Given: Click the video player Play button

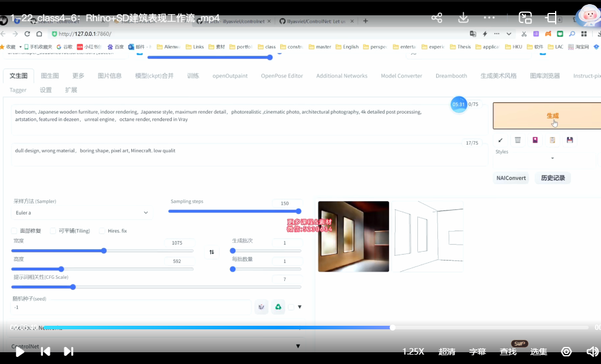Looking at the screenshot, I should 19,352.
